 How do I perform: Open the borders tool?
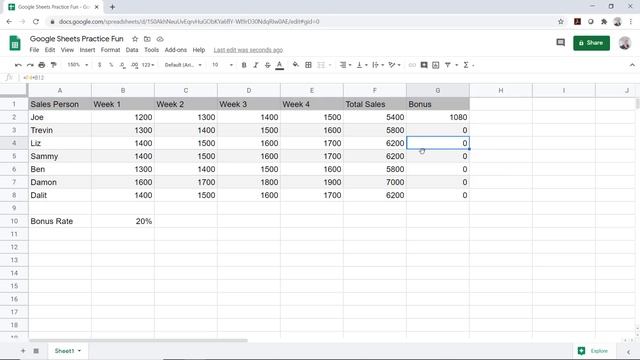click(x=309, y=65)
